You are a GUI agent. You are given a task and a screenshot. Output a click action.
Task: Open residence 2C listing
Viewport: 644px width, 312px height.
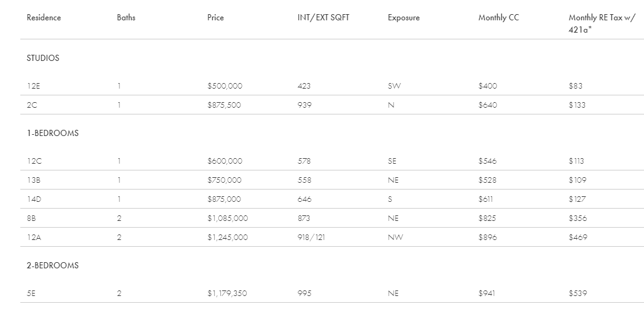click(x=32, y=105)
